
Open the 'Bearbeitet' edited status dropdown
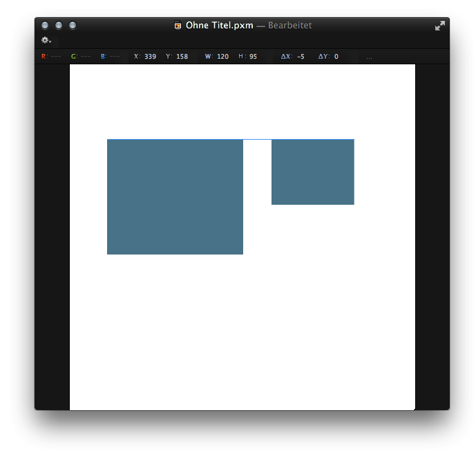tap(289, 26)
